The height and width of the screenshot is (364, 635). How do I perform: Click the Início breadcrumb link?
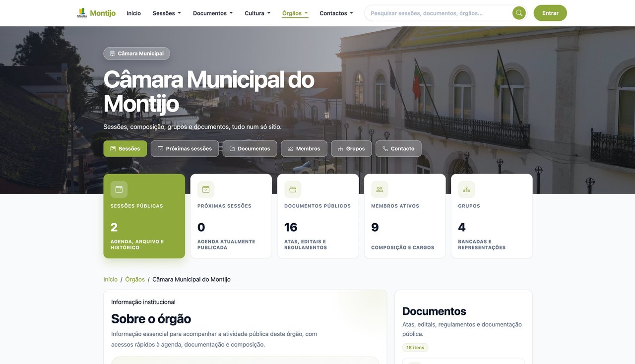pyautogui.click(x=111, y=280)
